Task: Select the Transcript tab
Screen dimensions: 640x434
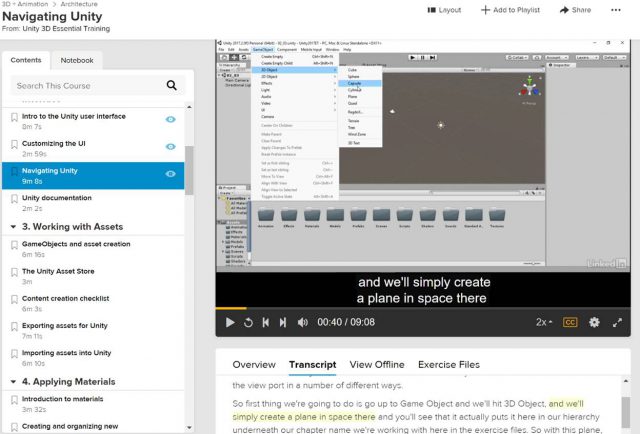Action: (313, 365)
